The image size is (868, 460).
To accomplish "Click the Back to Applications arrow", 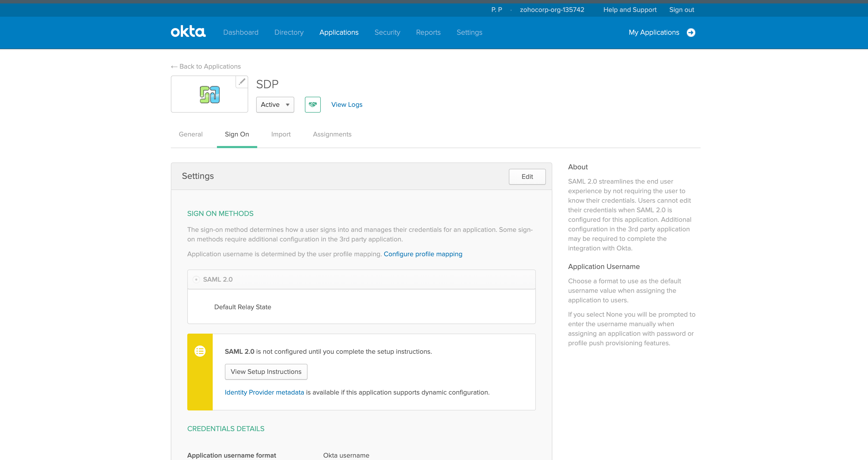I will [174, 67].
